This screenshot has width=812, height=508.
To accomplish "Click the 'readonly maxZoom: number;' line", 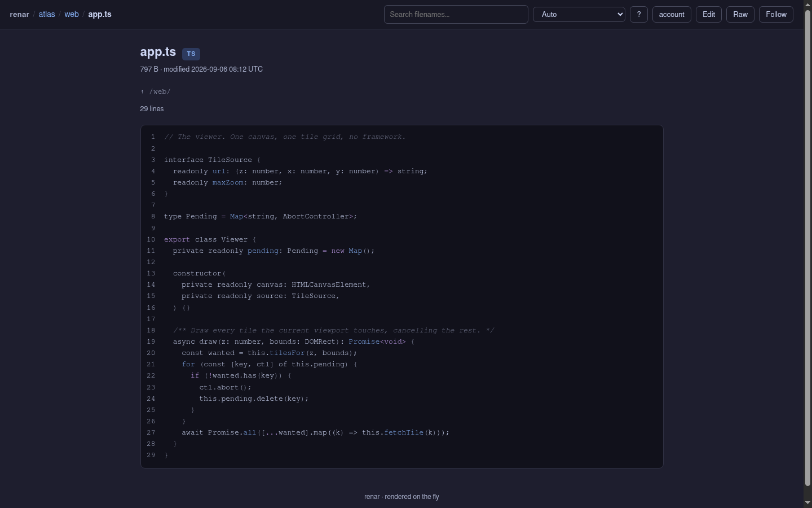I will 227,182.
